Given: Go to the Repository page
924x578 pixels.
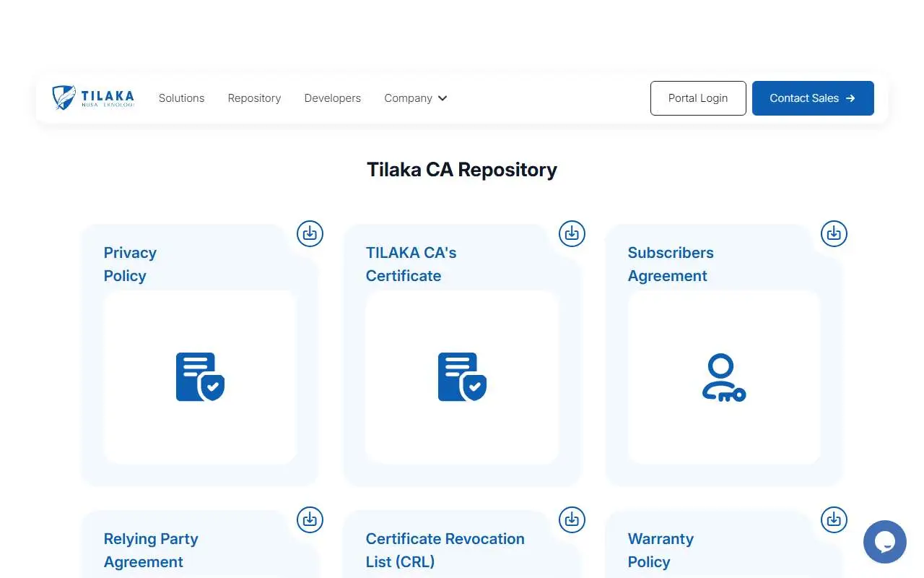Looking at the screenshot, I should (x=254, y=98).
